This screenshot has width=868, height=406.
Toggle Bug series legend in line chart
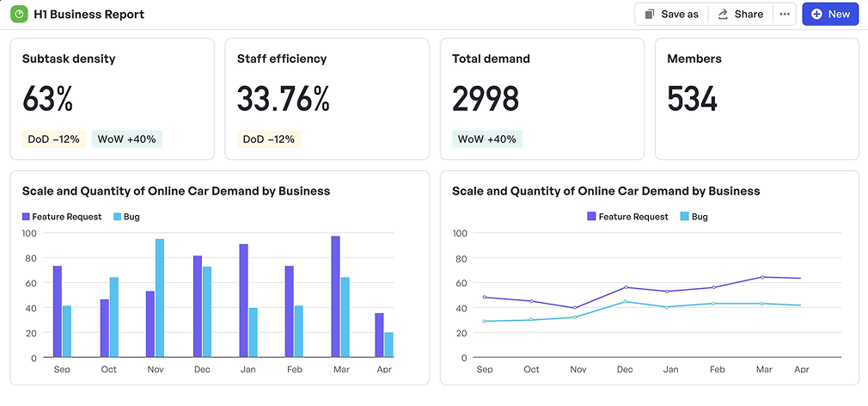coord(694,217)
